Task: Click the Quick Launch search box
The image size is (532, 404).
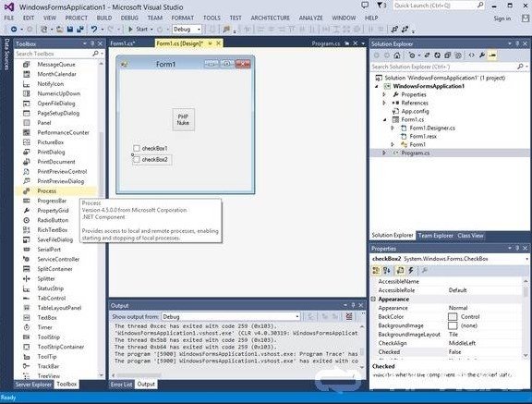Action: click(x=439, y=6)
